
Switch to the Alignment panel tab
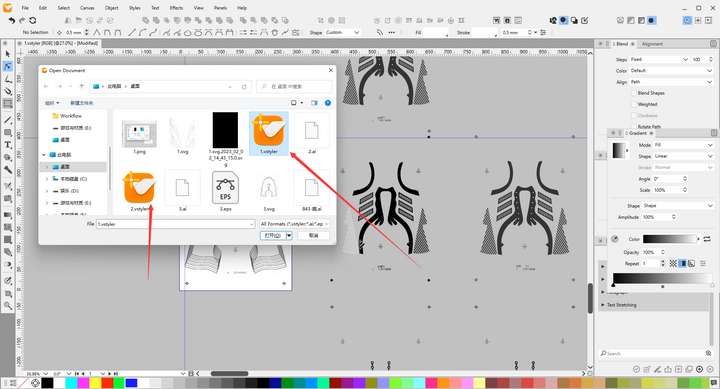[652, 44]
